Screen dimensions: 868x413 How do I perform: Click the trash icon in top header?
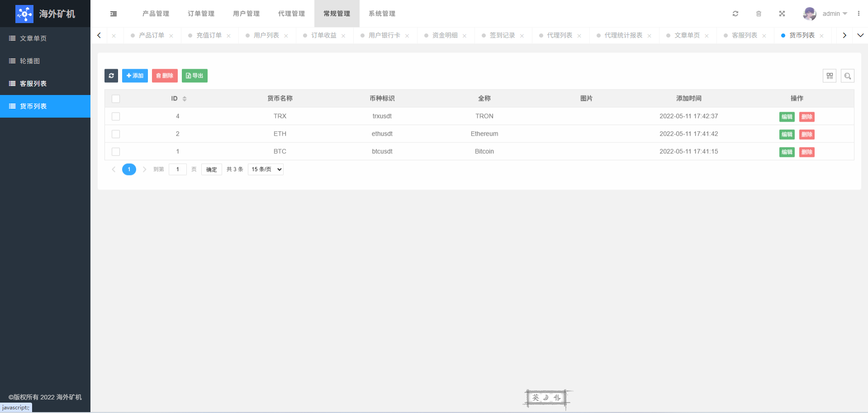759,14
